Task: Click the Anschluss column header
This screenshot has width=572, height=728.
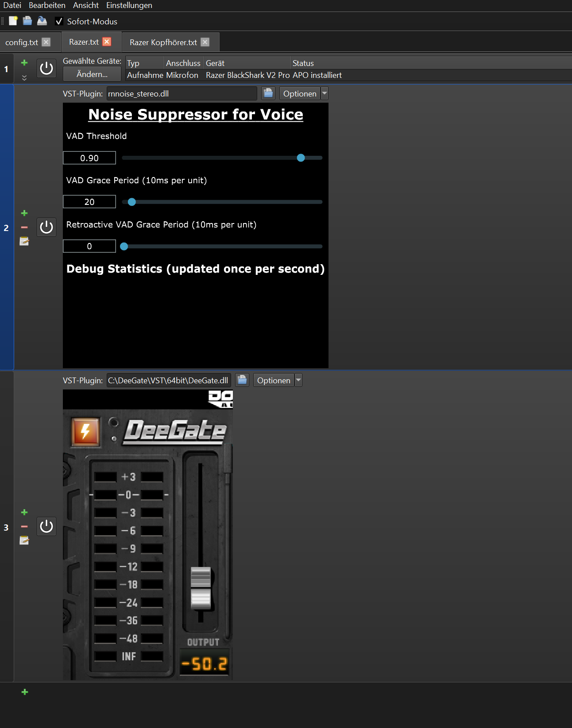Action: tap(183, 63)
